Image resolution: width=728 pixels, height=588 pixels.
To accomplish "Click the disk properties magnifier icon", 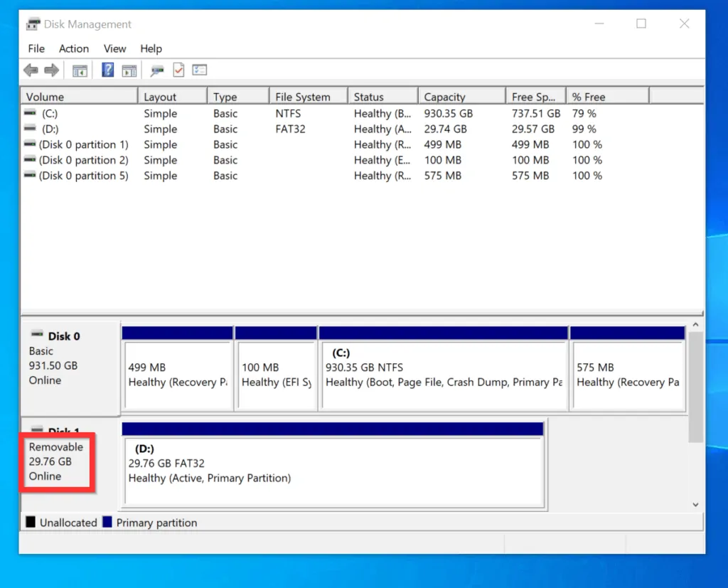I will pyautogui.click(x=157, y=70).
